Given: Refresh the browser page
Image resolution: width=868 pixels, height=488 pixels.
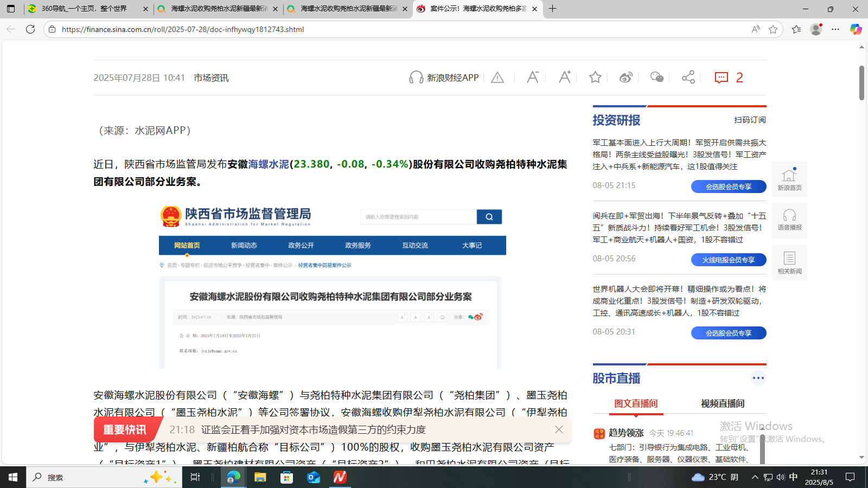Looking at the screenshot, I should (x=30, y=29).
